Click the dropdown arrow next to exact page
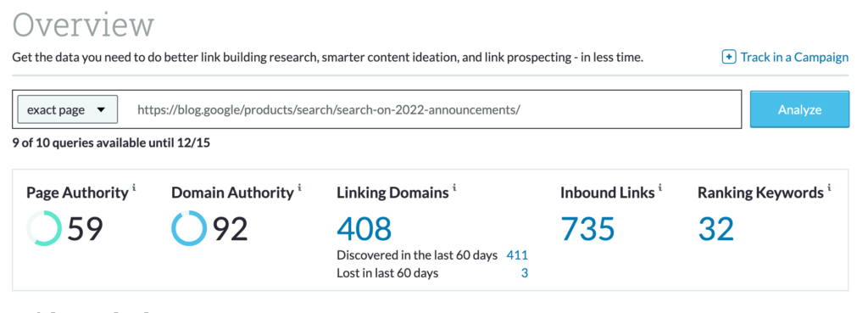Screen dimensions: 868x313 tap(101, 109)
